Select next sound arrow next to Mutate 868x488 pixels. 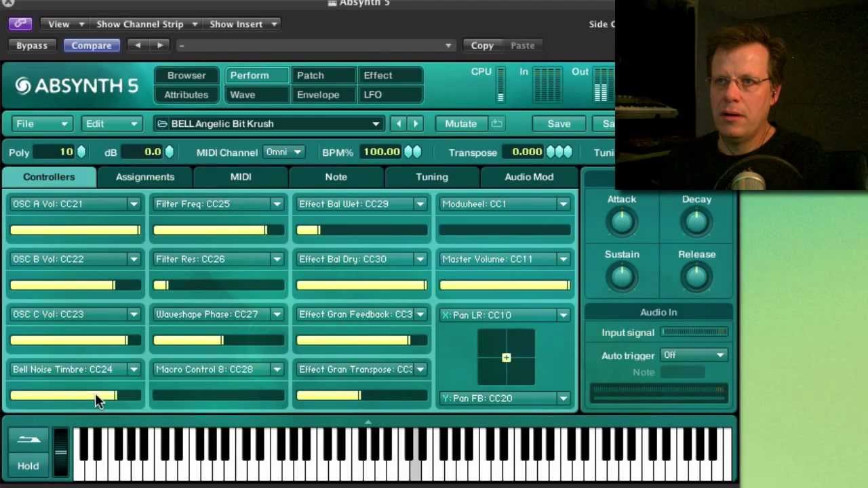coord(416,124)
